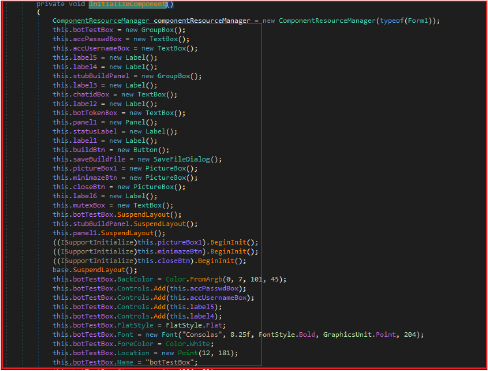This screenshot has width=488, height=371.
Task: Click the 'this.statusLabel = new Label();' line
Action: click(115, 131)
